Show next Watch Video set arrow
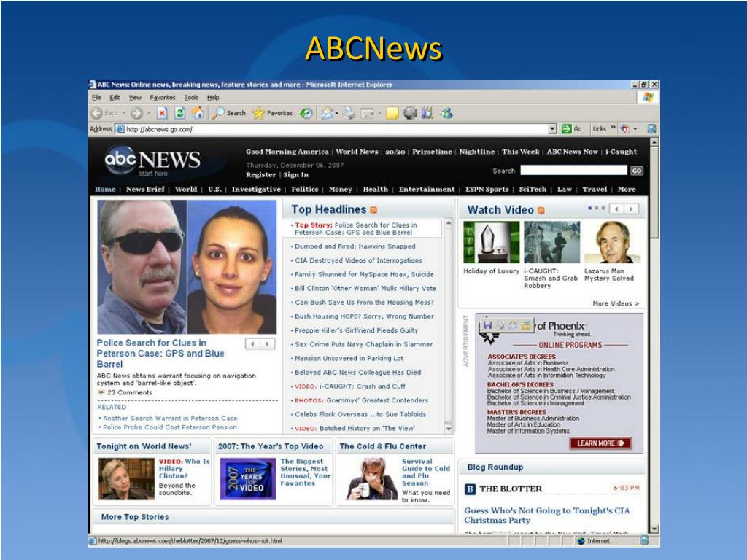The image size is (747, 560). click(631, 209)
